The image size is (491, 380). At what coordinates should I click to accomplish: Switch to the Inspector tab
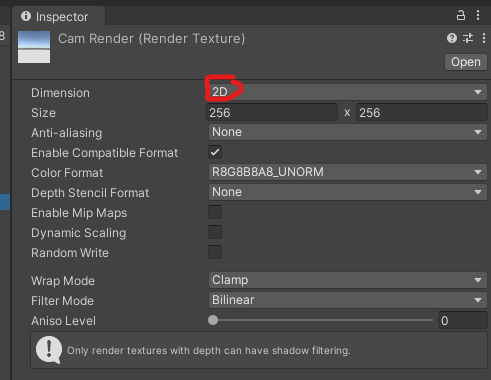pos(59,16)
